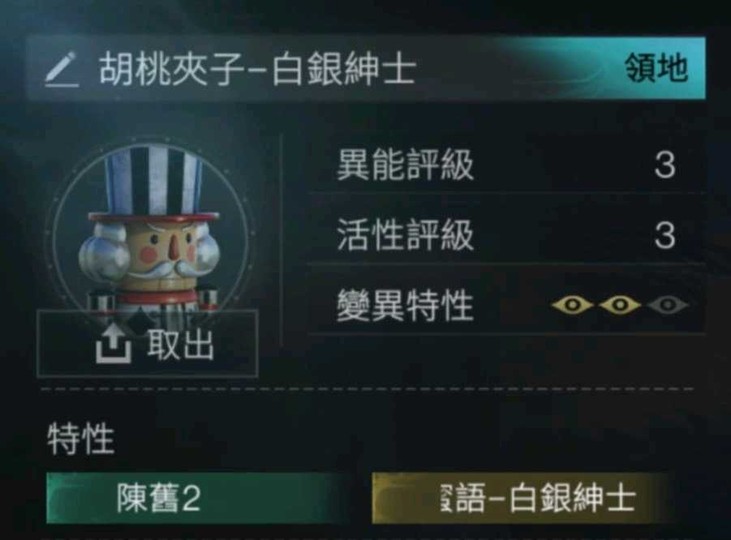Click the 異能評級 label text
Viewport: 731px width, 540px height.
(x=405, y=165)
